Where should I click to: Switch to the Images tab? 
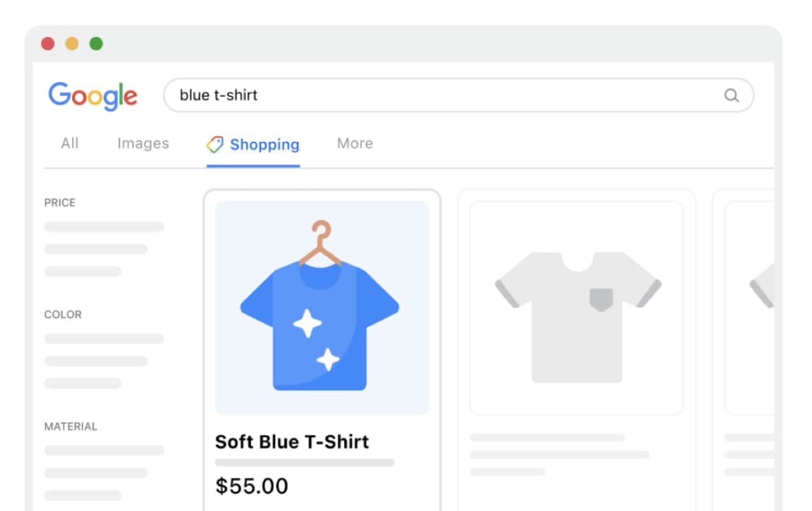pyautogui.click(x=143, y=144)
